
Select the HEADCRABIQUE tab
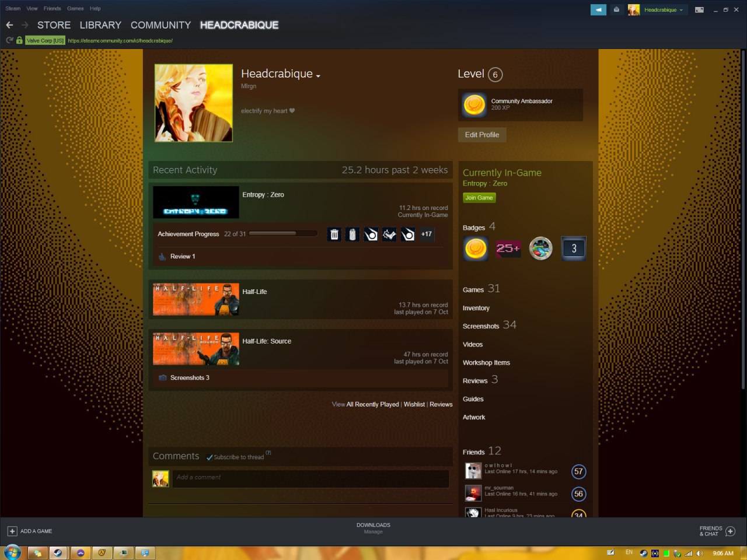(x=239, y=25)
